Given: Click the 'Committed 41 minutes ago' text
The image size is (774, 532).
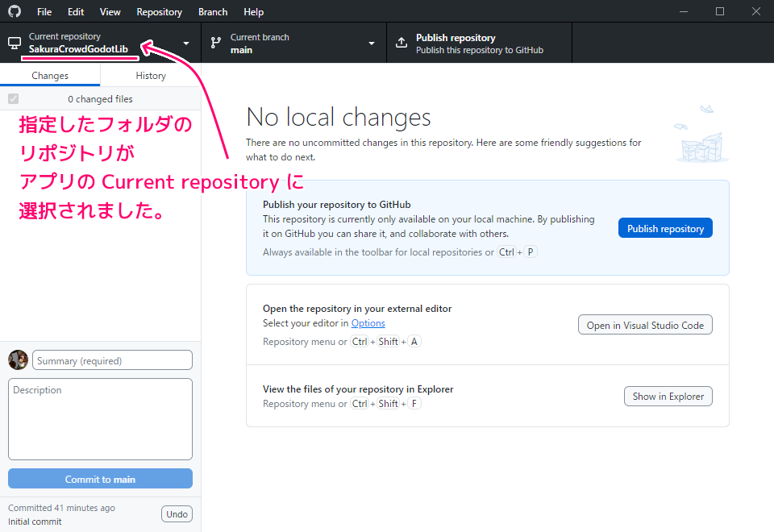Looking at the screenshot, I should (61, 508).
